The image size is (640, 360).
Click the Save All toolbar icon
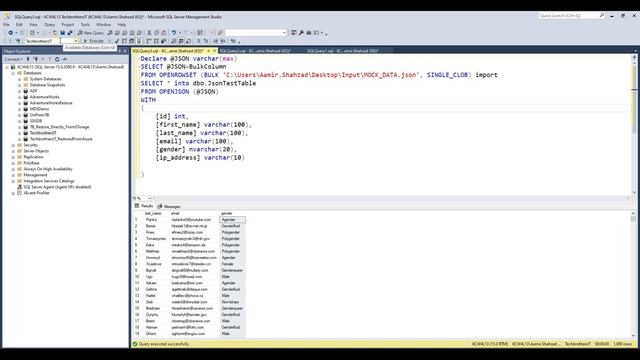[x=70, y=33]
